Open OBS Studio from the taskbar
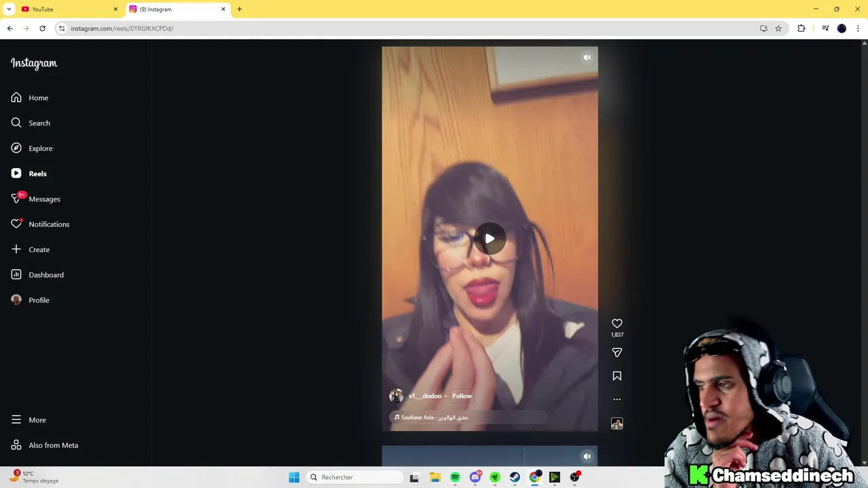Image resolution: width=868 pixels, height=488 pixels. pos(575,477)
